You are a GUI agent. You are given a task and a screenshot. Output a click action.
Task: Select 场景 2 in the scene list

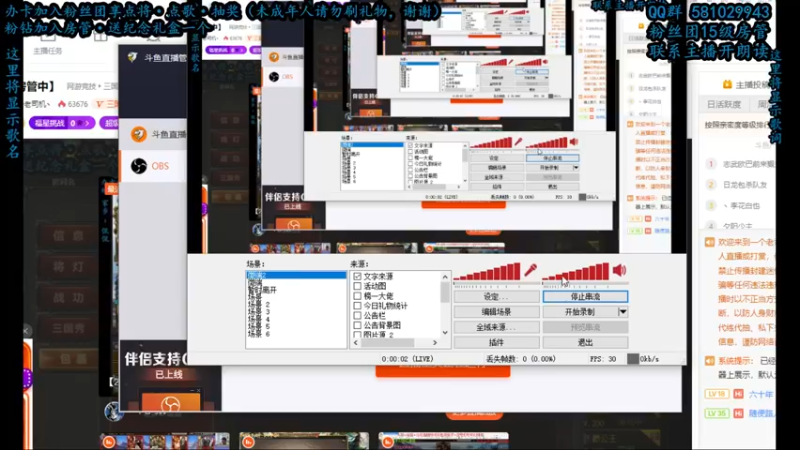point(259,305)
